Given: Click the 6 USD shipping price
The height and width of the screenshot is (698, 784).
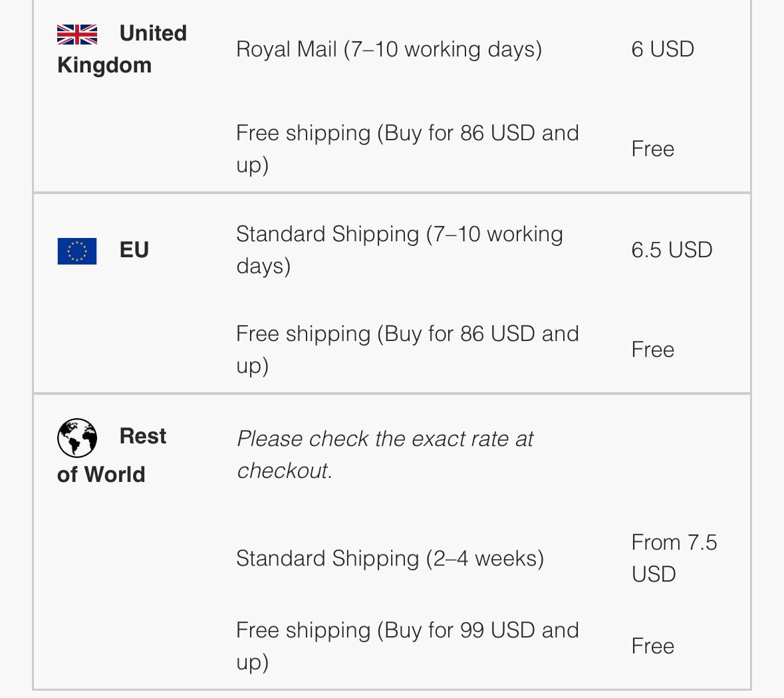Looking at the screenshot, I should click(662, 49).
